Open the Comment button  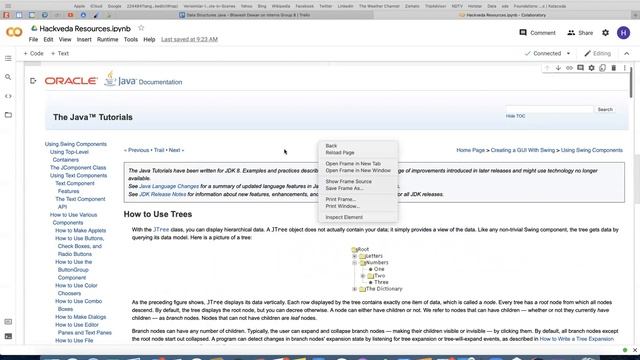pyautogui.click(x=537, y=33)
